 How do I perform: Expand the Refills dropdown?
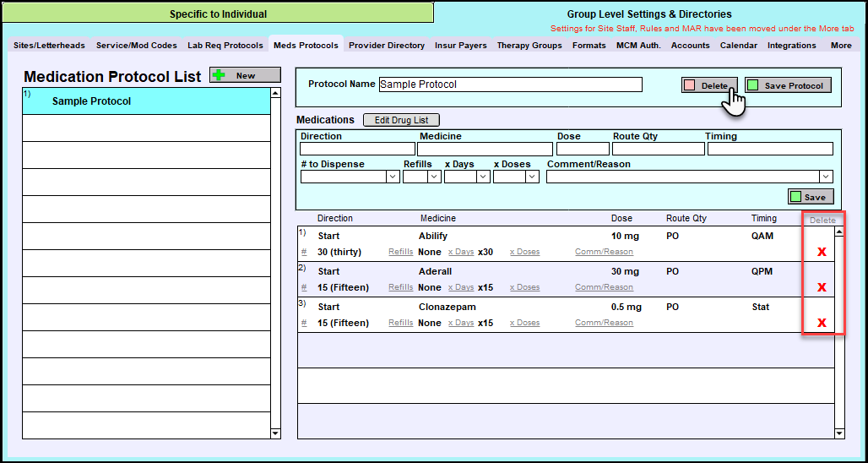[x=434, y=177]
